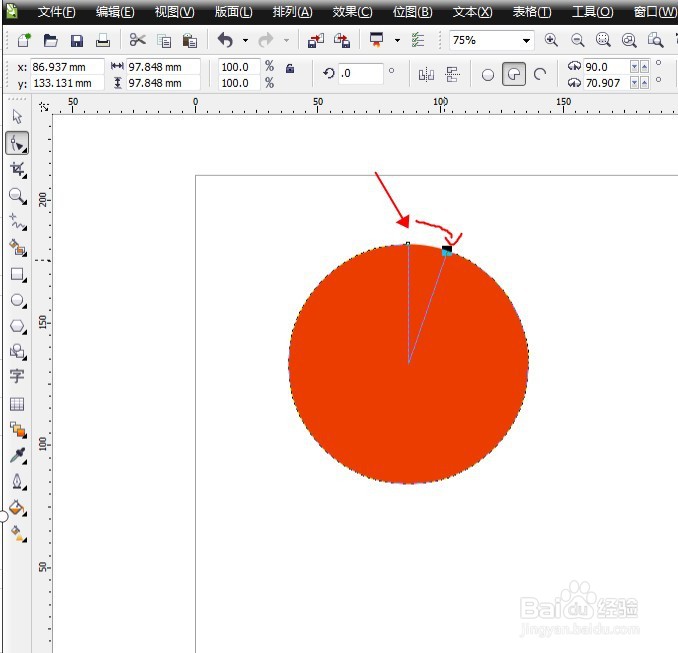Zoom to selected objects
678x653 pixels.
[603, 40]
